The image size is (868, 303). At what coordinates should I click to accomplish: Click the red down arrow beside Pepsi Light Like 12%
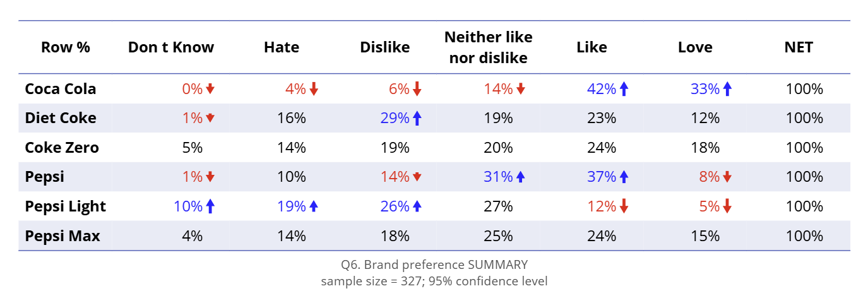click(624, 206)
